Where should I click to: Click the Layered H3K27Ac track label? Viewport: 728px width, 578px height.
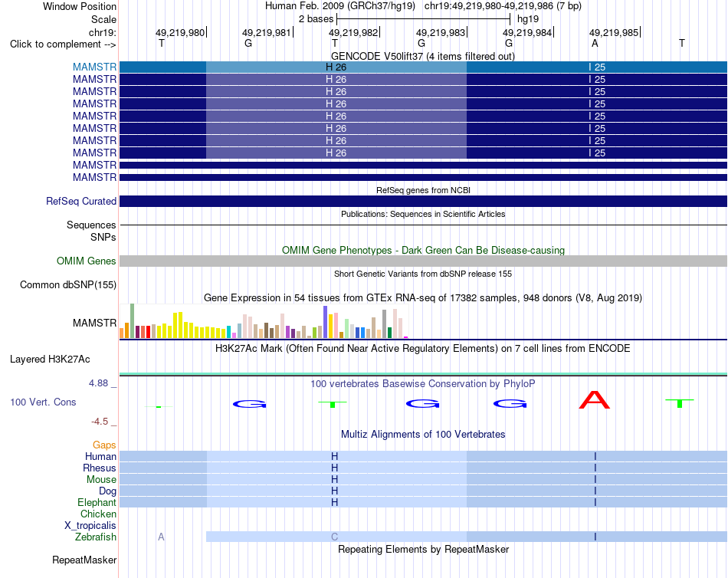pyautogui.click(x=50, y=360)
